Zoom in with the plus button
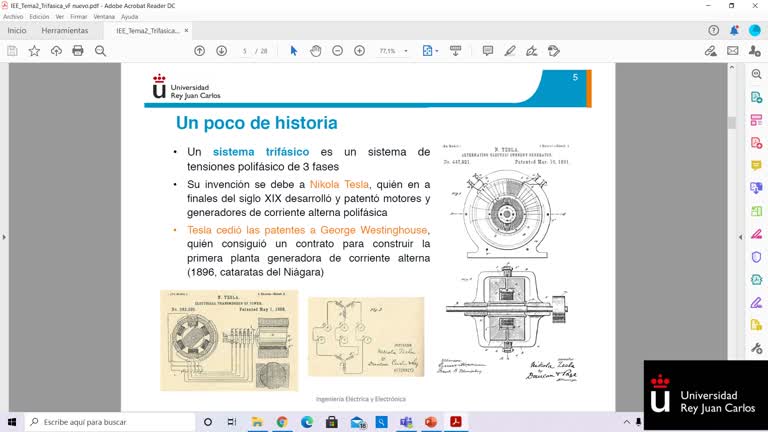768x432 pixels. click(360, 51)
